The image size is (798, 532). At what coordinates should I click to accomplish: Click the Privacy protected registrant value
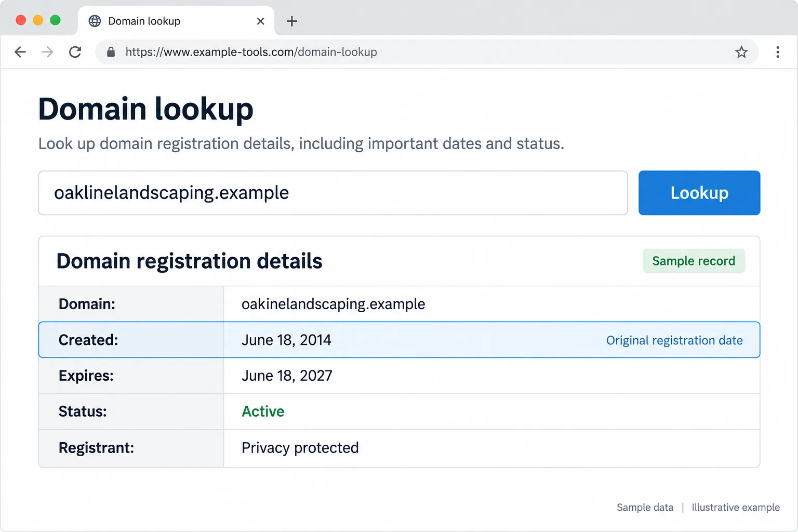pos(300,448)
